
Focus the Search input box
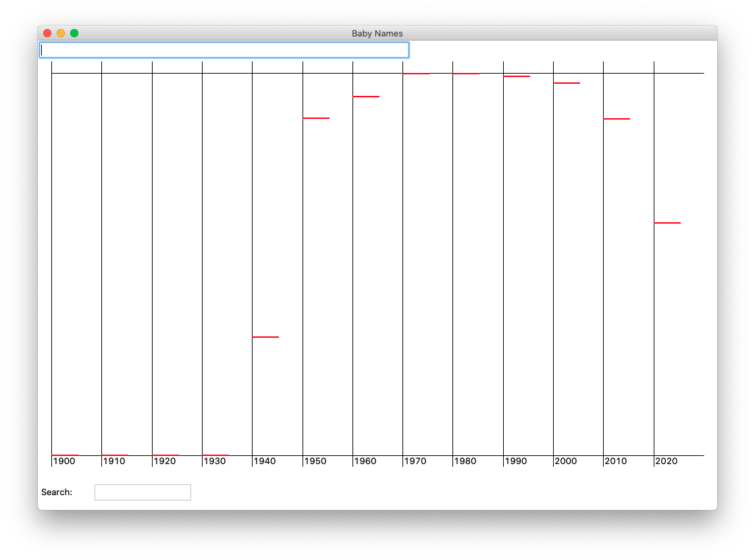[142, 492]
